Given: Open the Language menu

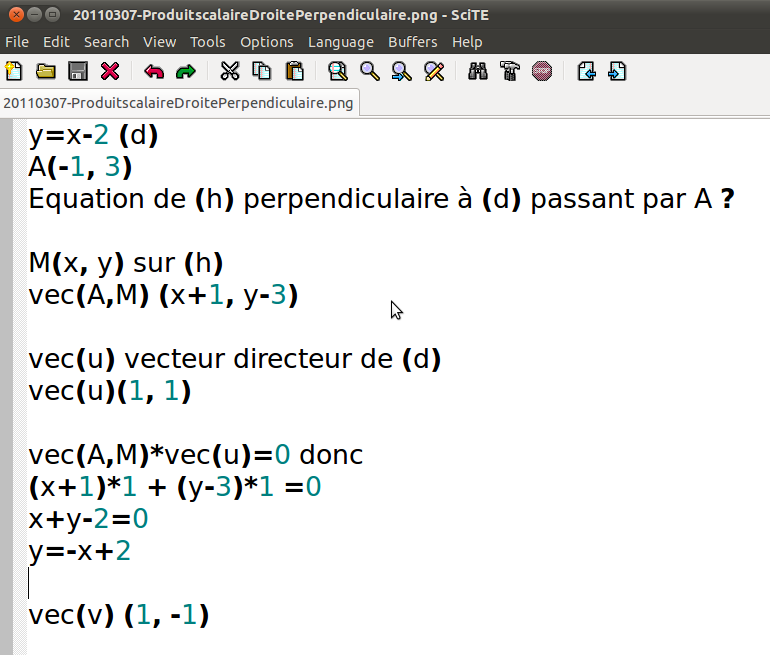Looking at the screenshot, I should click(340, 42).
